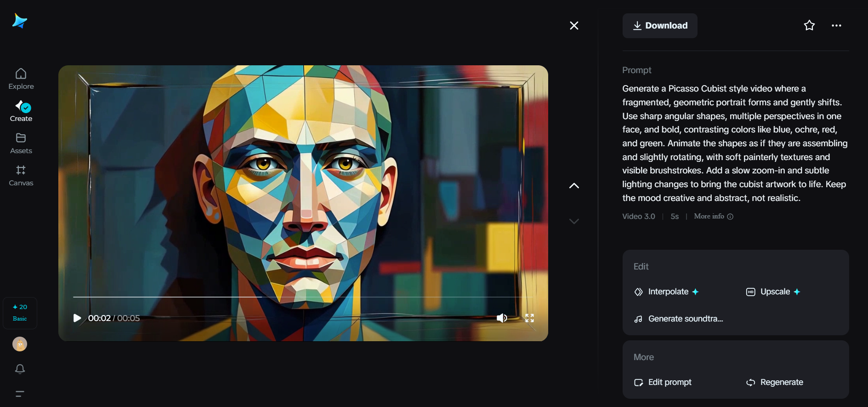
Task: Upscale the video
Action: coord(773,292)
